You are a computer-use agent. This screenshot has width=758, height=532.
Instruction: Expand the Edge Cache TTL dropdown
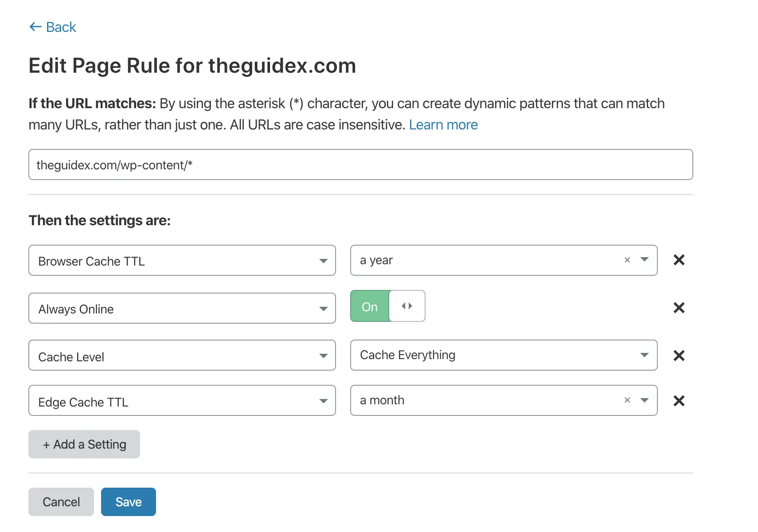[324, 401]
